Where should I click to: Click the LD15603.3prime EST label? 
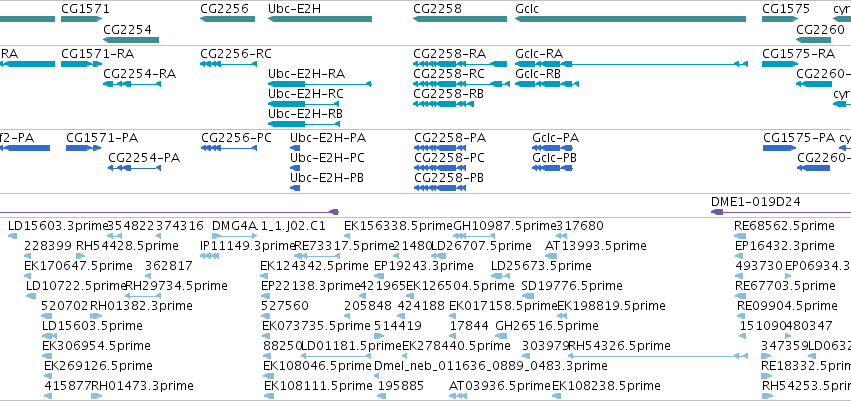[58, 226]
